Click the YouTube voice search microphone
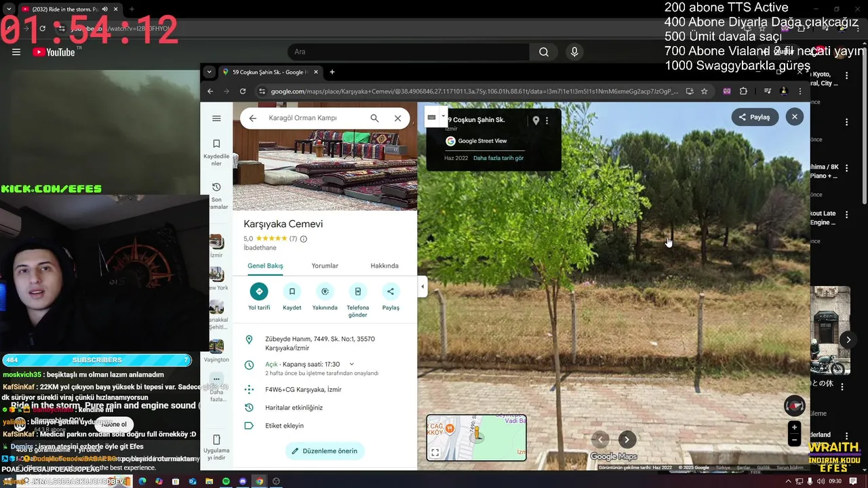 point(574,52)
